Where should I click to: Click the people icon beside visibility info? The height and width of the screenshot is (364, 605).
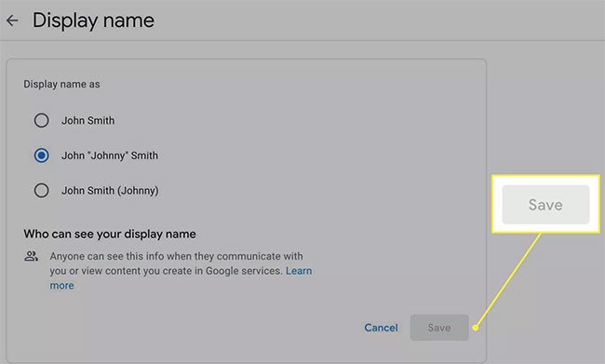click(x=31, y=256)
